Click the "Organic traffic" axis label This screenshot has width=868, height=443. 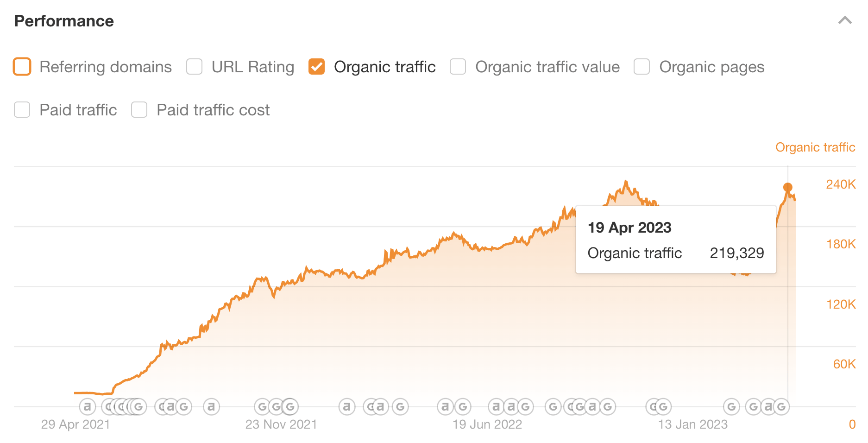815,147
